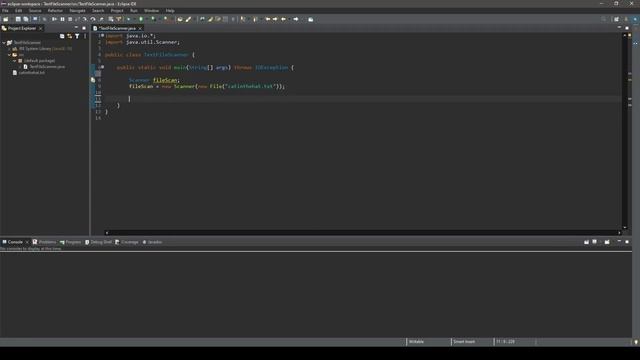Screen dimensions: 640x360
Task: Select the Problems tab
Action: (44, 242)
